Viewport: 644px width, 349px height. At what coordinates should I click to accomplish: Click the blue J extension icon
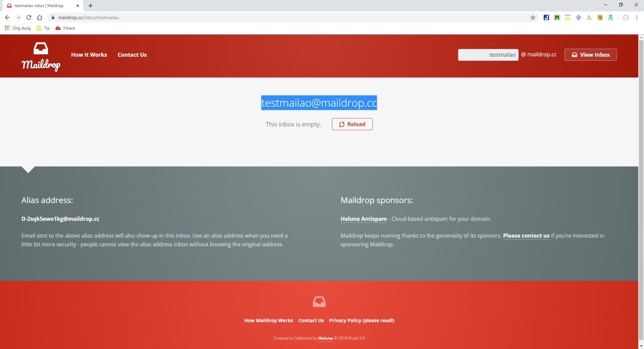click(x=546, y=18)
